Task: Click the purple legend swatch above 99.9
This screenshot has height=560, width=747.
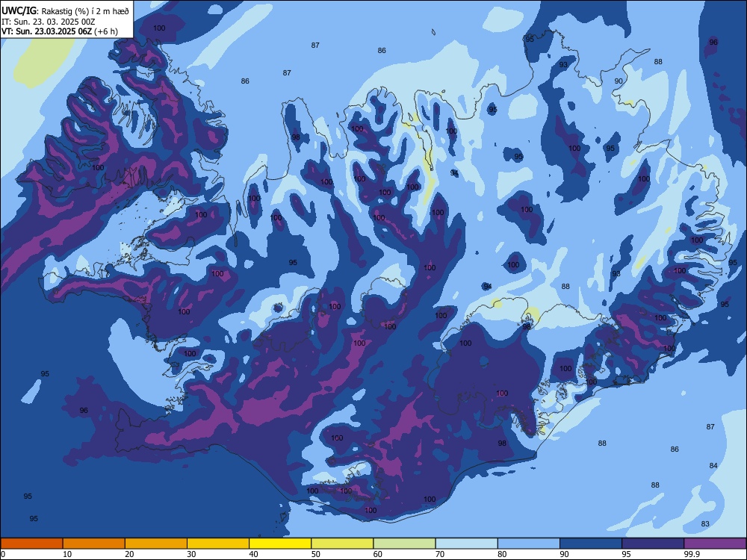Action: (x=715, y=544)
